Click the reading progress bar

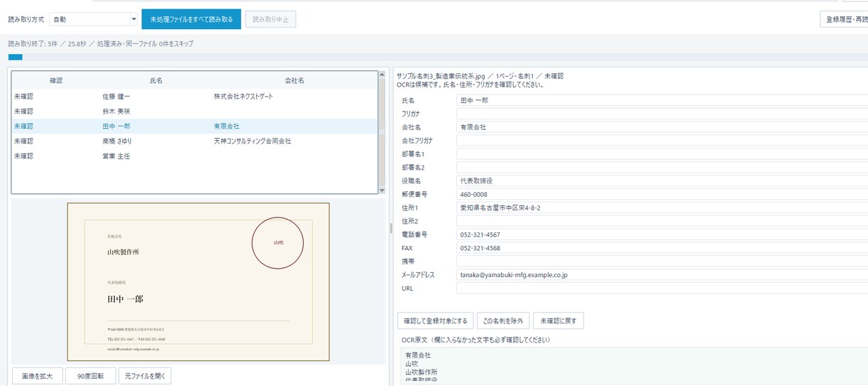click(438, 57)
